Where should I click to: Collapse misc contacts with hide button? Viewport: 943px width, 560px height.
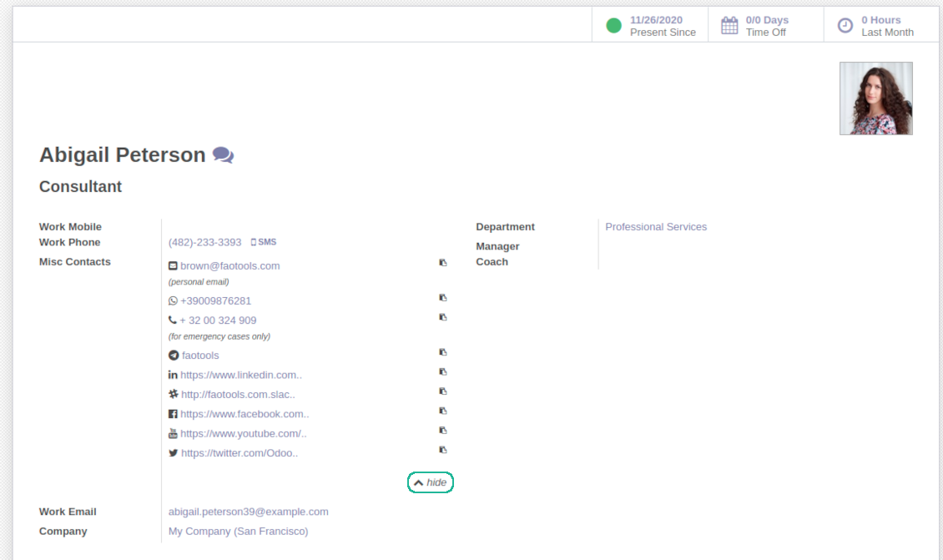(x=431, y=482)
